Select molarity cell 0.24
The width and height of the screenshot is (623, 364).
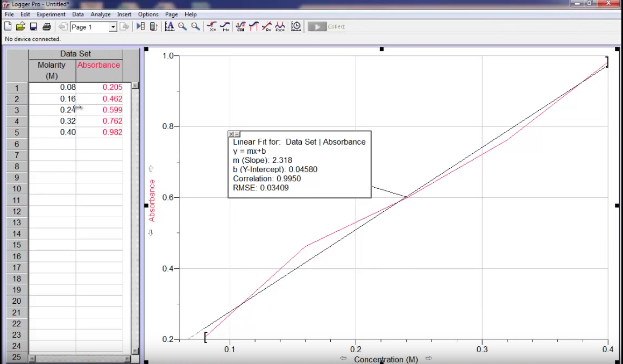(x=52, y=110)
